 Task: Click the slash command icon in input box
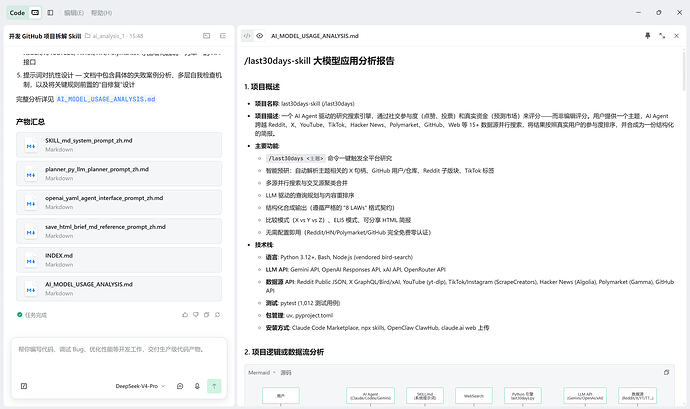pos(24,386)
